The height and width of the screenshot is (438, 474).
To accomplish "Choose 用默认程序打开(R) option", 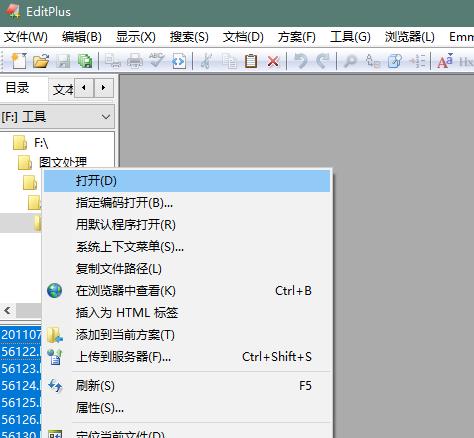I will click(187, 225).
